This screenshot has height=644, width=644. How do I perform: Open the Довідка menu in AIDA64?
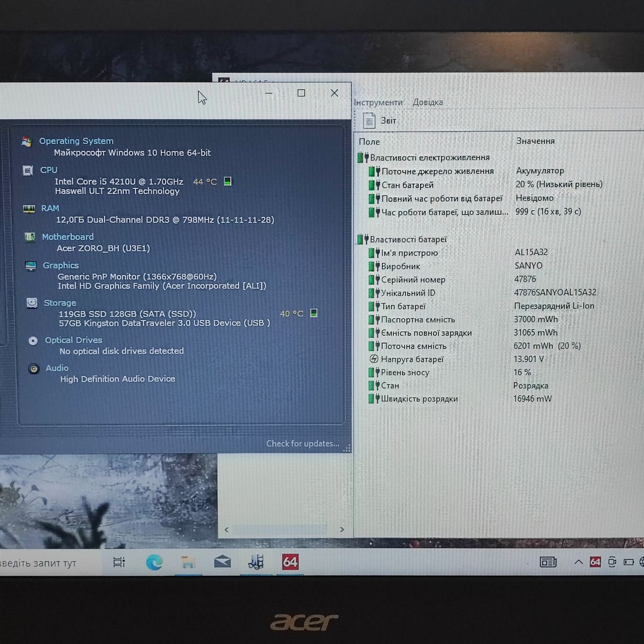click(x=428, y=102)
